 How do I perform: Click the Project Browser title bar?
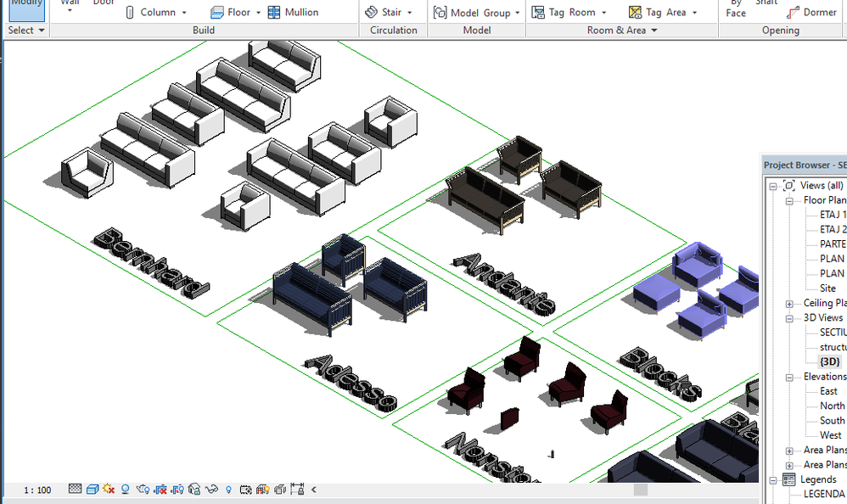pos(805,165)
